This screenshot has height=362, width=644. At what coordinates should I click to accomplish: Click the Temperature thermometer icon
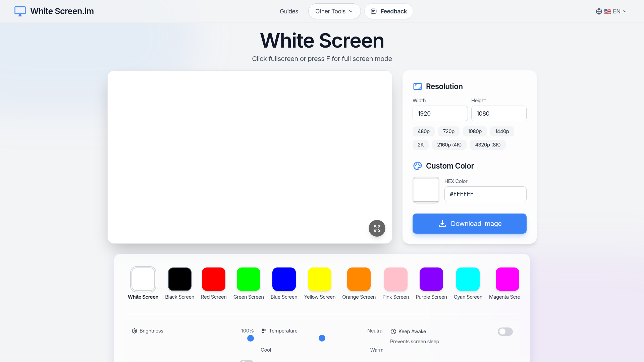point(264,331)
